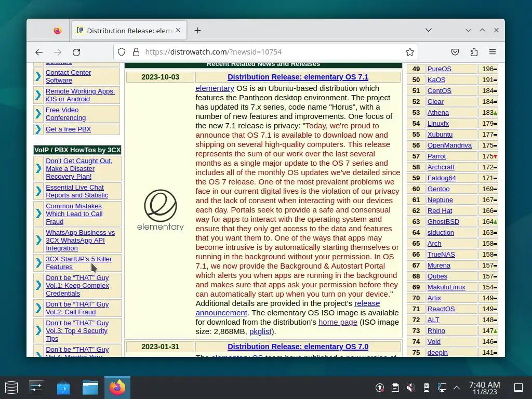The height and width of the screenshot is (399, 532).
Task: Open Arch distribution link
Action: pyautogui.click(x=434, y=243)
